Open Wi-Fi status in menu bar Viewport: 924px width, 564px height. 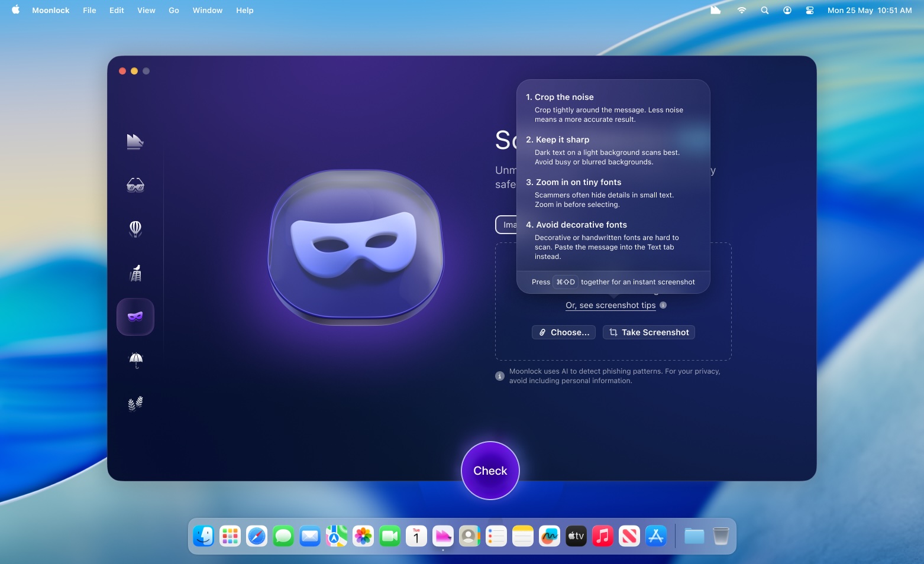click(741, 10)
